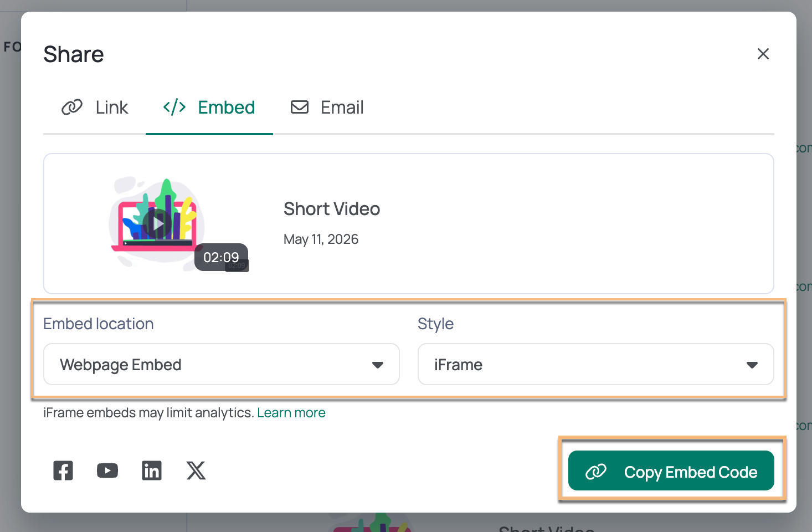Share to X (Twitter) icon
Screen dimensions: 812x532
(x=196, y=470)
